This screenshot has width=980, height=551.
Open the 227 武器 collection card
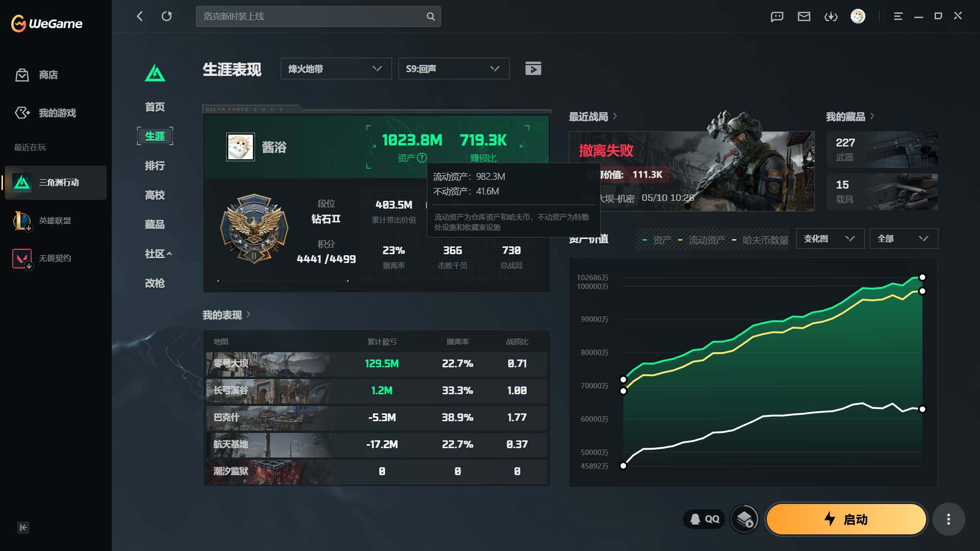coord(882,149)
